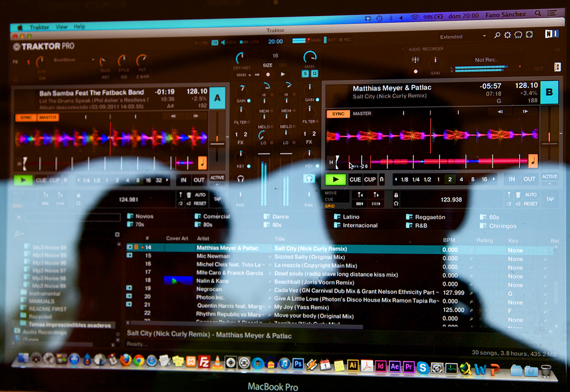Click TAP tempo on Deck B

549,199
